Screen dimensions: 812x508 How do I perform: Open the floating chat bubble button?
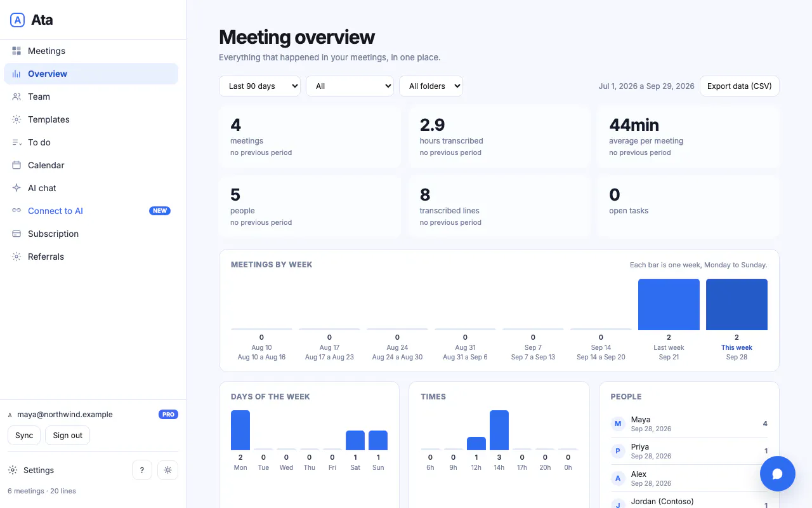coord(778,474)
